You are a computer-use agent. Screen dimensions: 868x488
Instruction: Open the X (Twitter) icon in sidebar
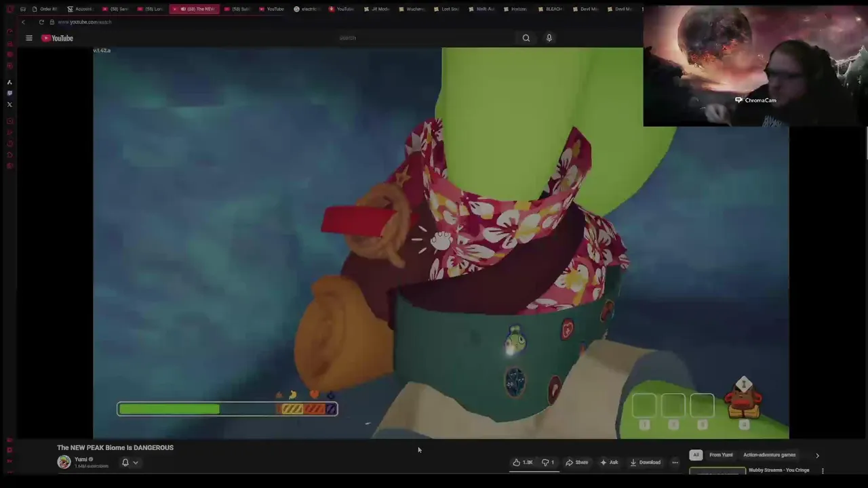[x=9, y=104]
